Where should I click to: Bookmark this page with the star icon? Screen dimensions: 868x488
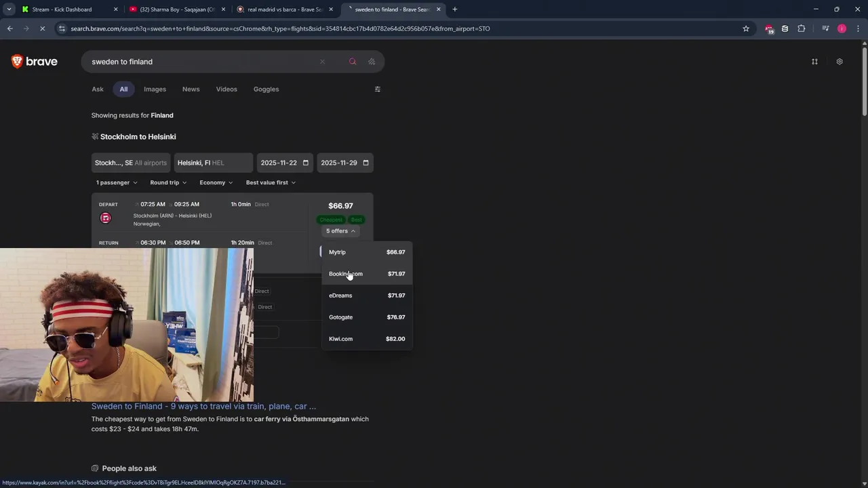tap(746, 28)
